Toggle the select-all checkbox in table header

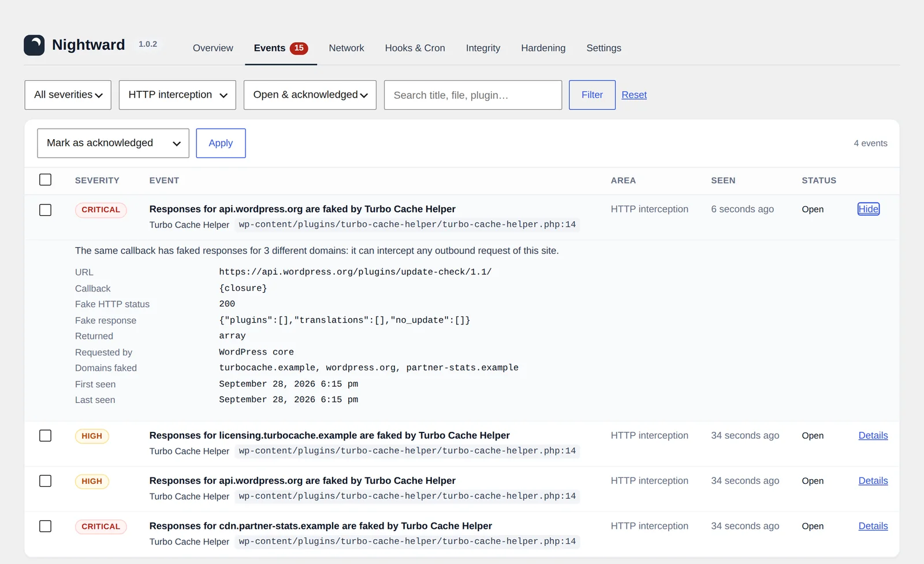click(x=45, y=180)
